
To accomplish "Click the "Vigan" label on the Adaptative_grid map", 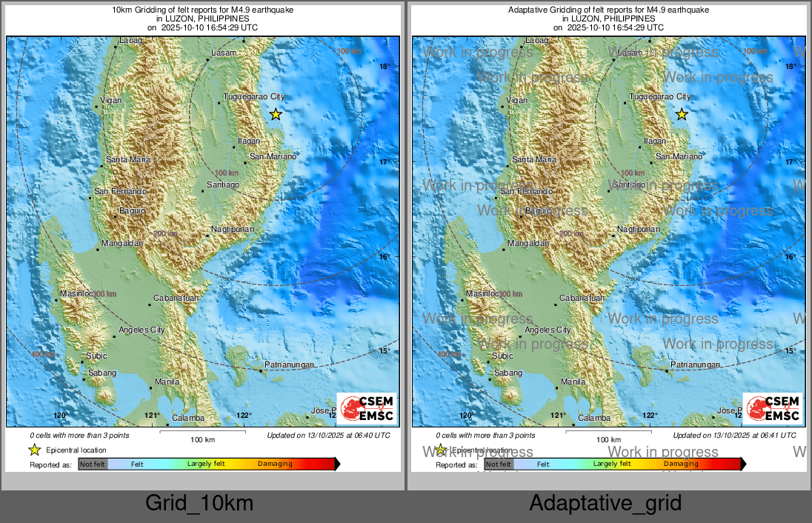I will [517, 101].
